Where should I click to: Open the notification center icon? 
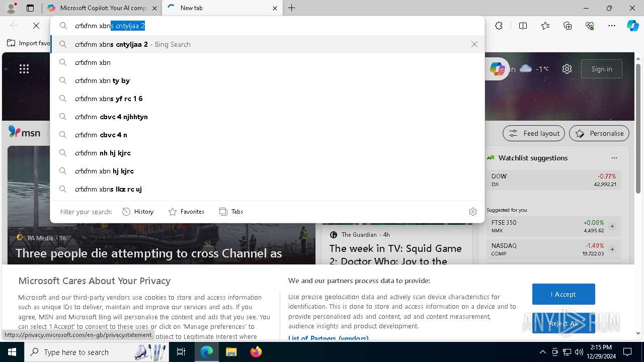pyautogui.click(x=627, y=352)
